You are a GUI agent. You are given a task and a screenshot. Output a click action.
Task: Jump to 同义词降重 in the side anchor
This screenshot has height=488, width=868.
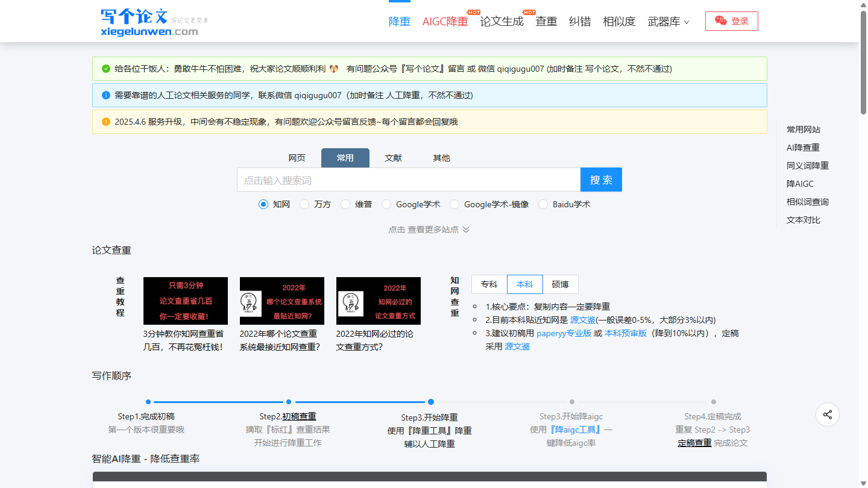(x=808, y=166)
